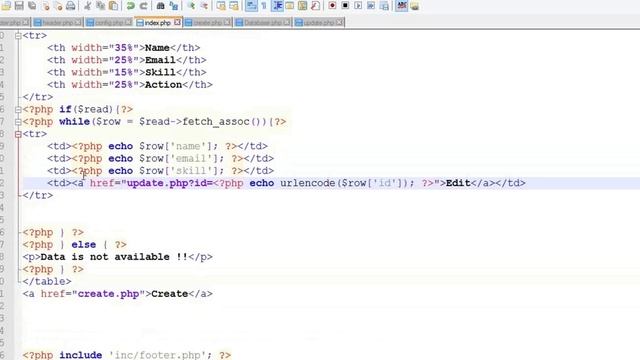
Task: Close the Database.php tab
Action: coord(287,22)
